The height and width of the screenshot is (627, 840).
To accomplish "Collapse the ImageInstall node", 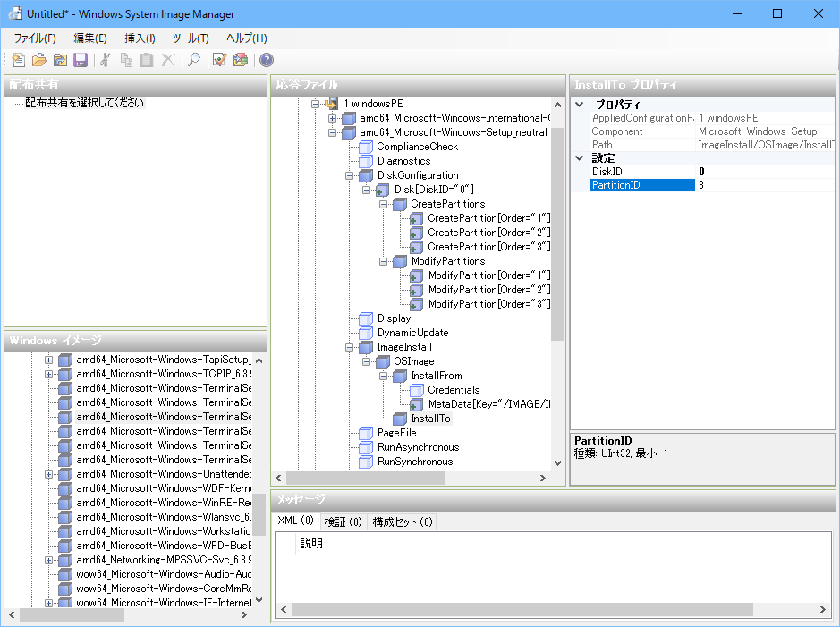I will tap(349, 347).
